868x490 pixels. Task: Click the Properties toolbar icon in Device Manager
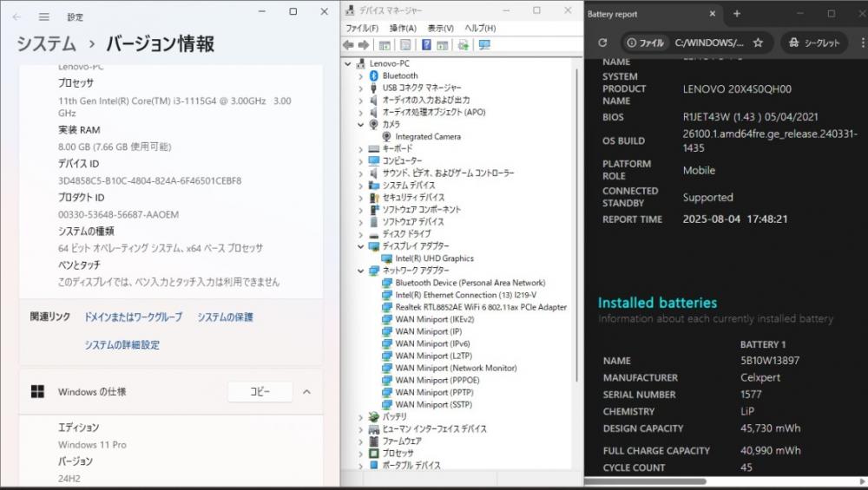(x=405, y=45)
